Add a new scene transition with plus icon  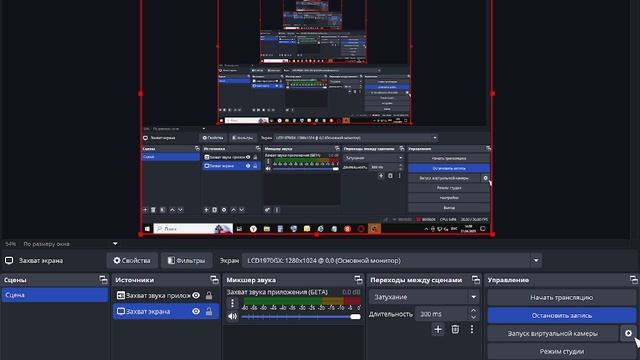coord(438,329)
